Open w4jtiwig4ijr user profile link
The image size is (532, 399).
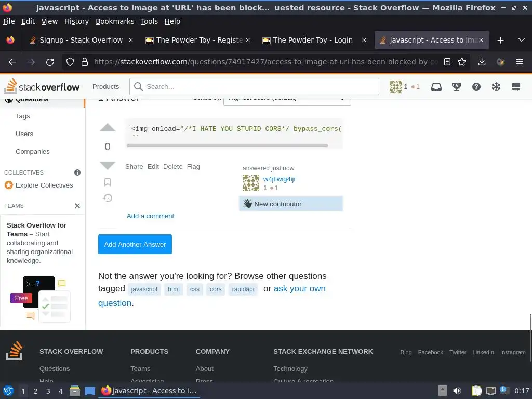pos(280,179)
